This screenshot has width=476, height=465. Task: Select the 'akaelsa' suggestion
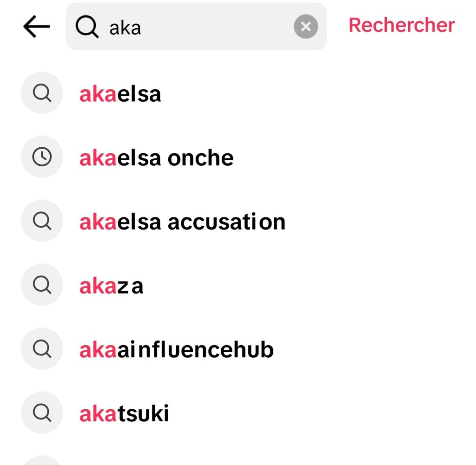click(x=120, y=94)
